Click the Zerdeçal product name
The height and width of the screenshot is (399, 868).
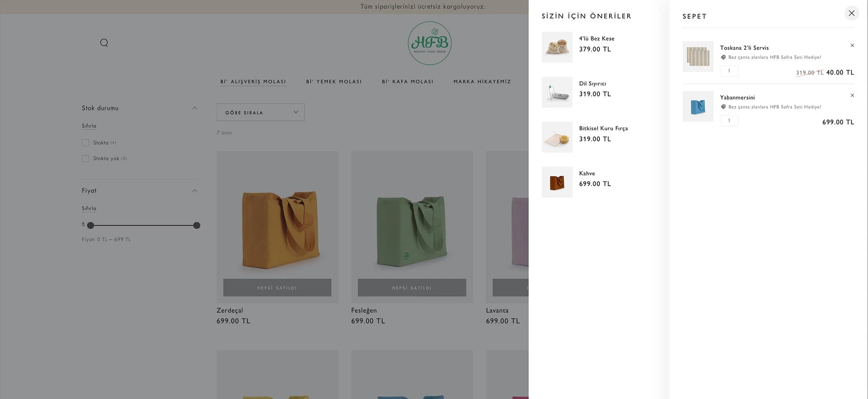point(230,310)
